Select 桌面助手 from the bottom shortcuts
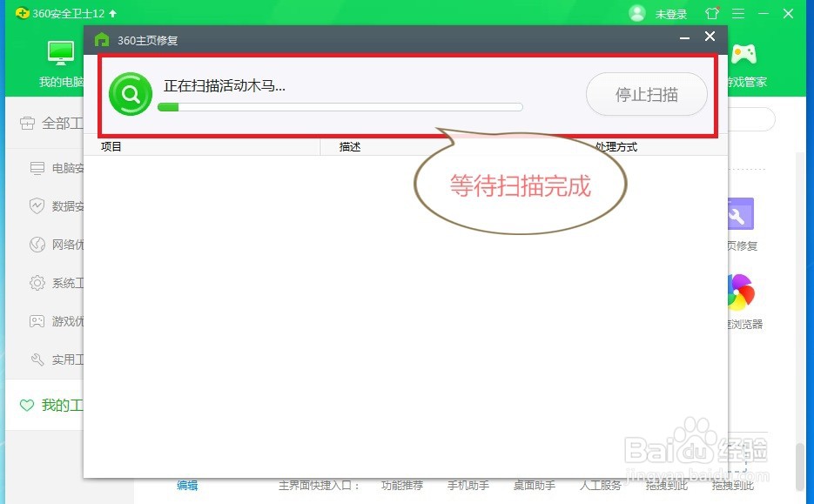 point(535,486)
